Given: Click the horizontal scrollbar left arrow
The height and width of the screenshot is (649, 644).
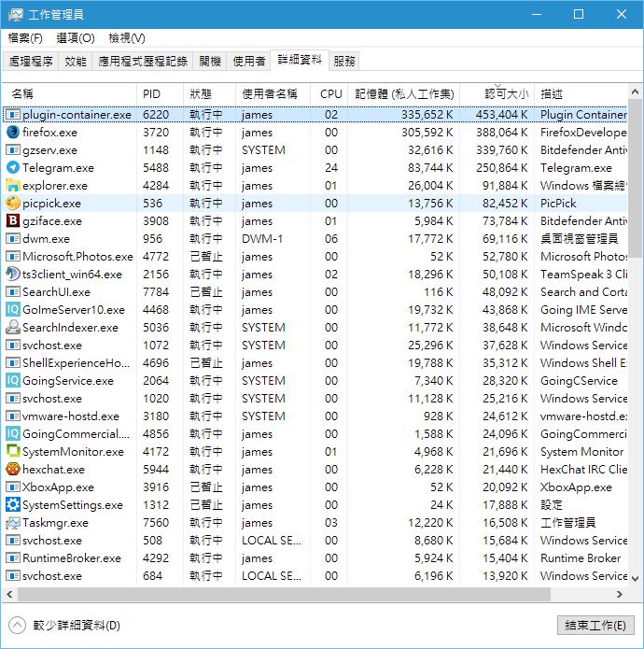Looking at the screenshot, I should click(9, 594).
